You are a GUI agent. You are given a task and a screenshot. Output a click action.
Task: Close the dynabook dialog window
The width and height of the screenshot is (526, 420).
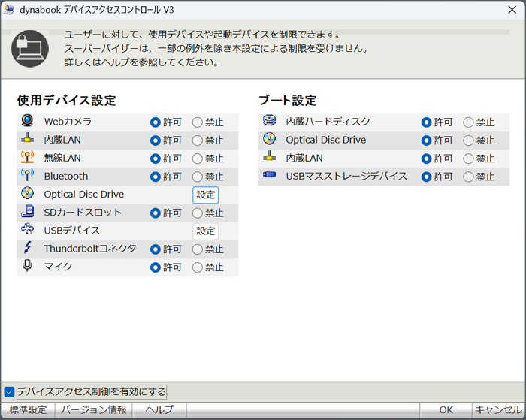[x=512, y=10]
